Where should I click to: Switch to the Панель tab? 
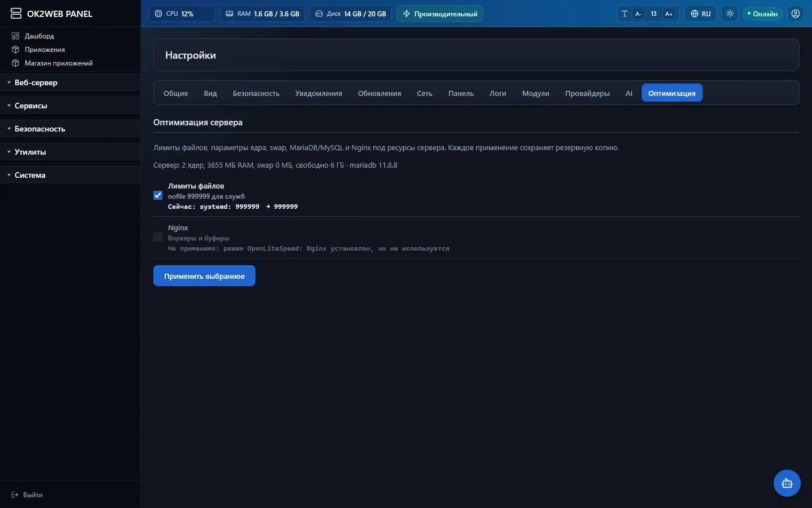[461, 93]
